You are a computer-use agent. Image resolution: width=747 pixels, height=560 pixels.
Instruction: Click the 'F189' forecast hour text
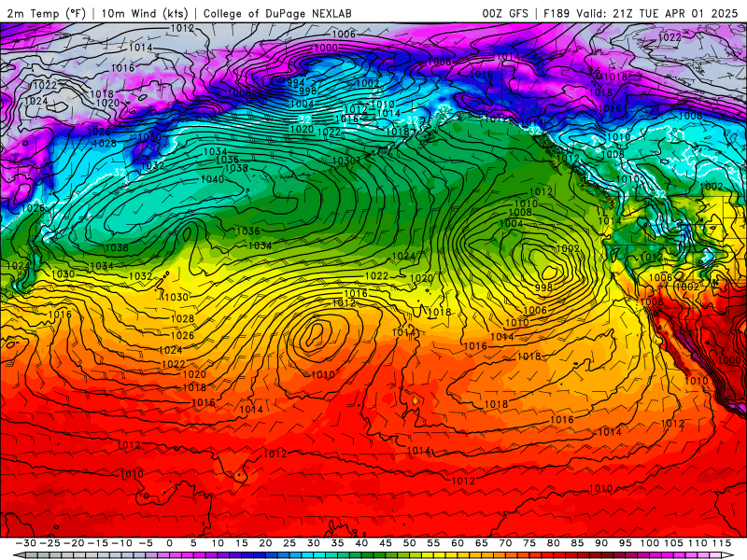(x=557, y=13)
